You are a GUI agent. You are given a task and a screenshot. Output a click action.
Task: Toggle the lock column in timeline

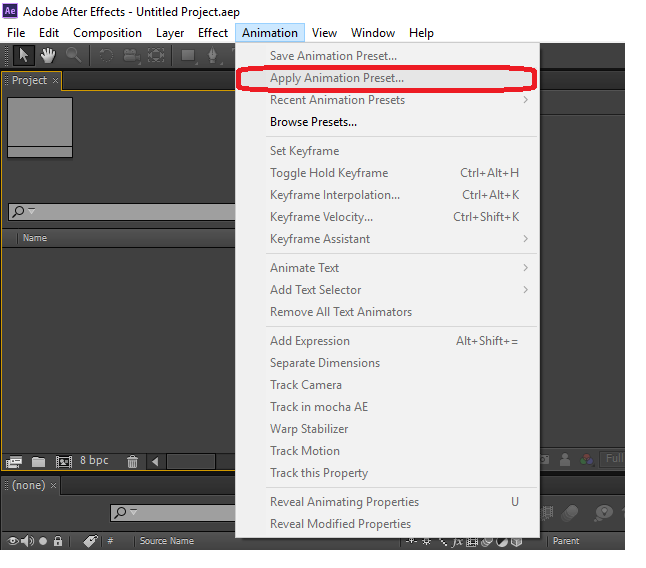coord(58,541)
